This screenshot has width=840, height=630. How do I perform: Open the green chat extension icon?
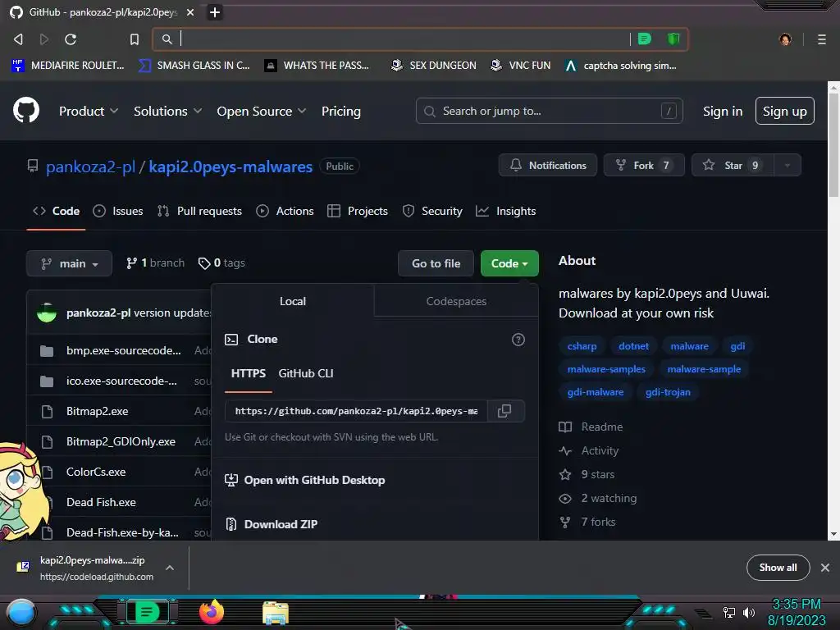[x=645, y=39]
